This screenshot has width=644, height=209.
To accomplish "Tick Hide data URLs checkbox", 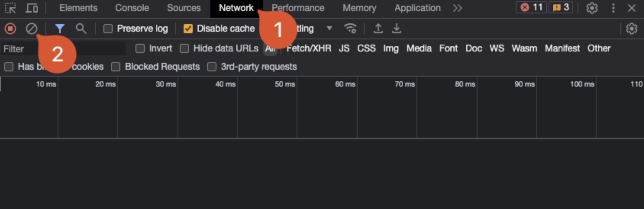I will [x=184, y=48].
